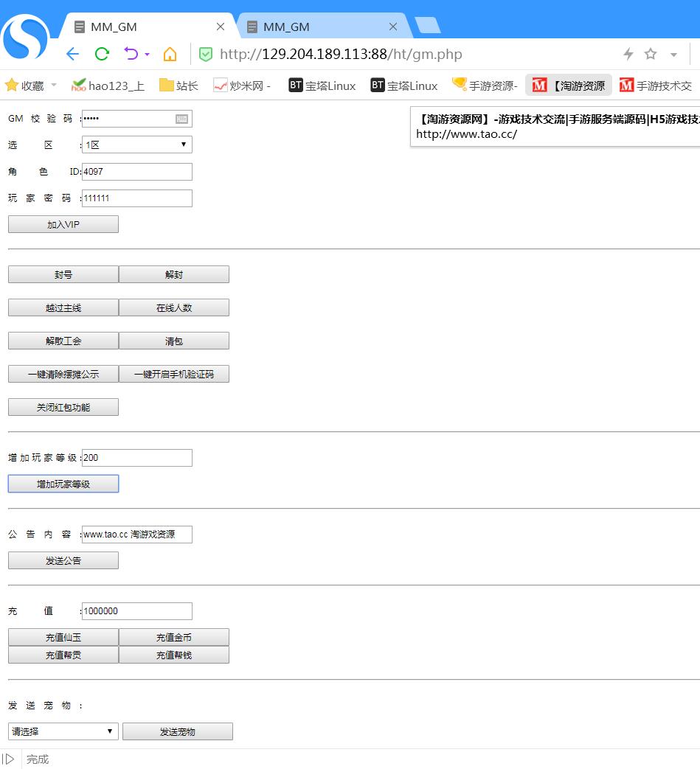This screenshot has height=769, width=700.
Task: Reload the page with the refresh icon
Action: click(102, 54)
